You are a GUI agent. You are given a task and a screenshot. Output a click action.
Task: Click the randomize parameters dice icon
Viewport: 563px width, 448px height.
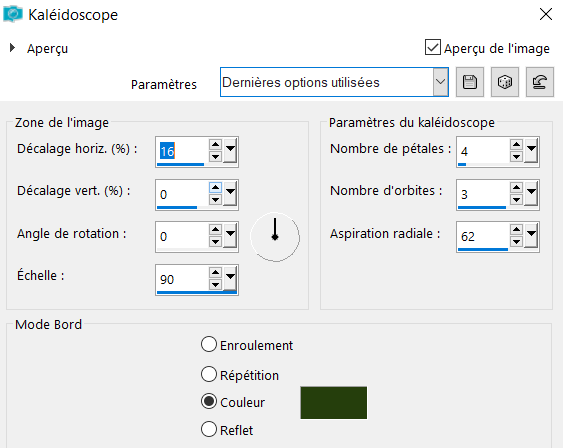(505, 82)
